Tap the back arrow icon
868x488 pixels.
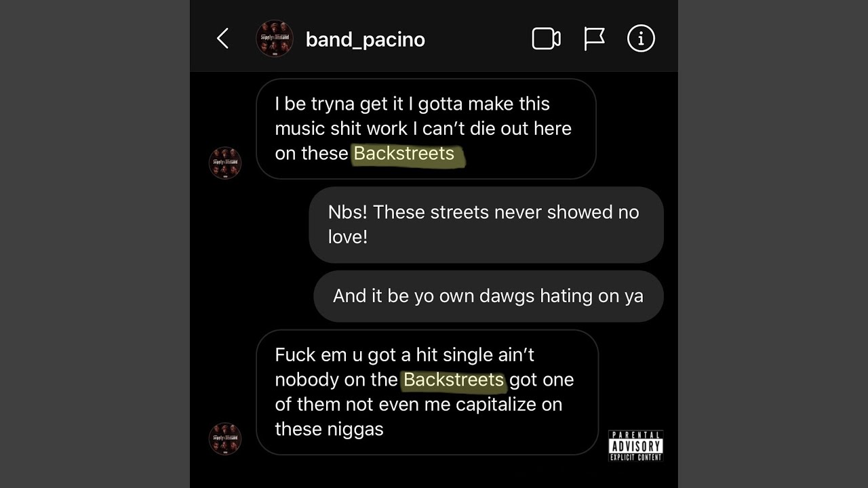click(222, 39)
